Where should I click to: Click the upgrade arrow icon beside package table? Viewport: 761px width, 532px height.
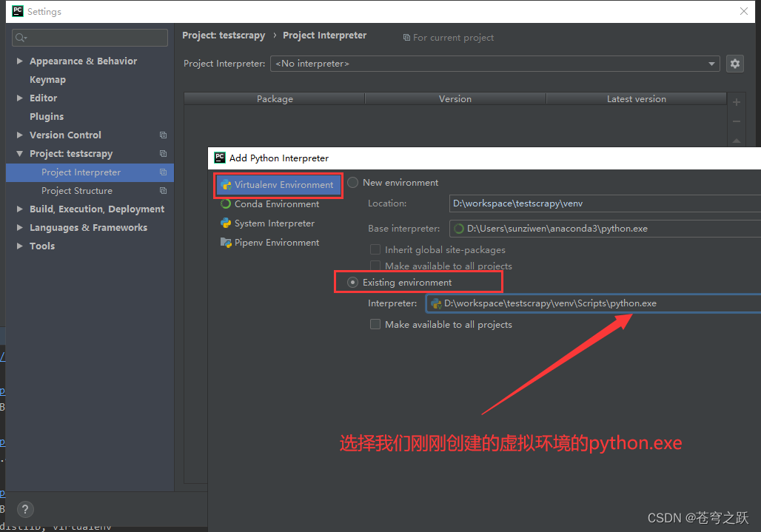click(737, 141)
